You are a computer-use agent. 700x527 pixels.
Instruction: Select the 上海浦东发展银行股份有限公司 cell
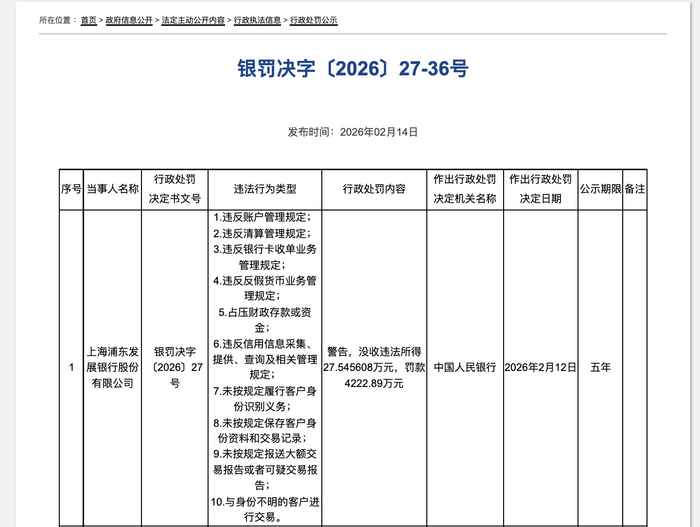coord(112,368)
